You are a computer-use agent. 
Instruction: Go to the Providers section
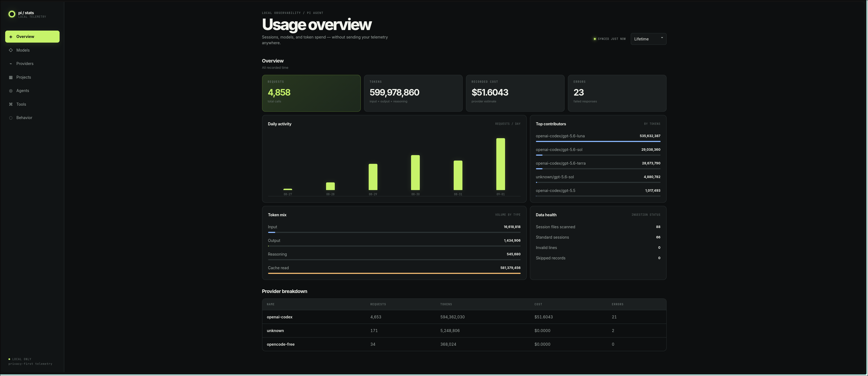[32, 64]
